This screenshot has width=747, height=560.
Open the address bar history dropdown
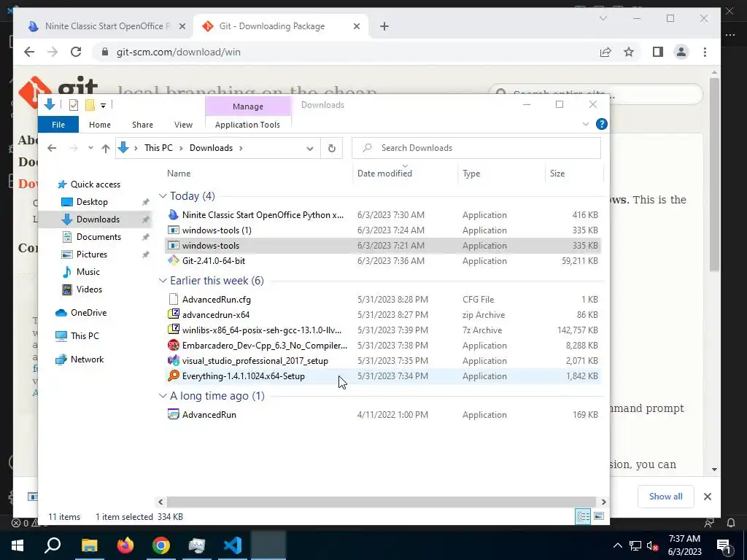[x=309, y=148]
